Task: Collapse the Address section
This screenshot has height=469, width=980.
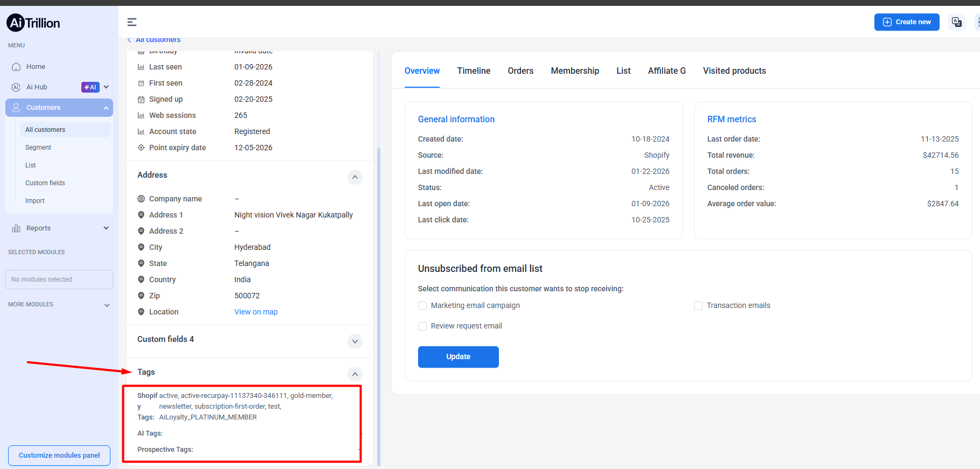Action: pyautogui.click(x=355, y=177)
